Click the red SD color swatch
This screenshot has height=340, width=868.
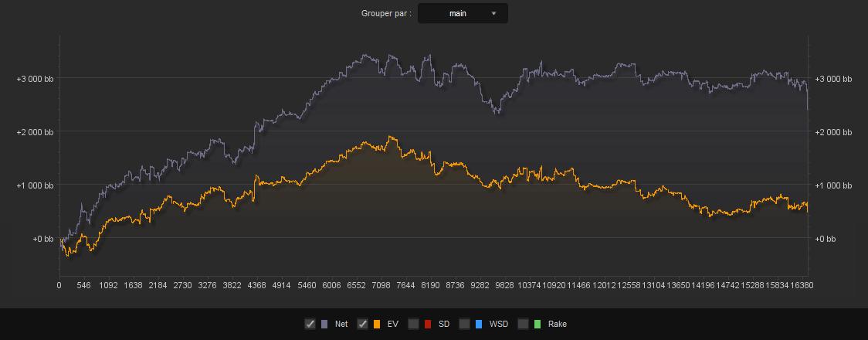428,324
